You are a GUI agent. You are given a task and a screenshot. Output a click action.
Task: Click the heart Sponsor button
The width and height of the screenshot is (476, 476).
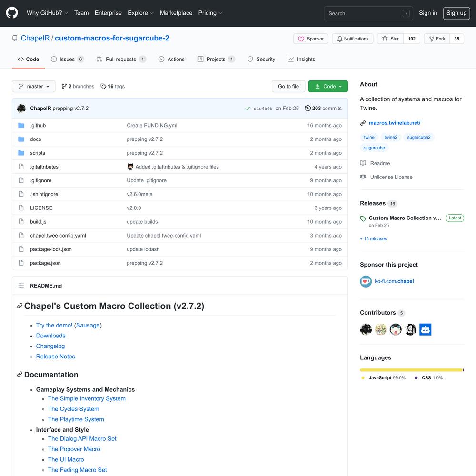[x=311, y=39]
